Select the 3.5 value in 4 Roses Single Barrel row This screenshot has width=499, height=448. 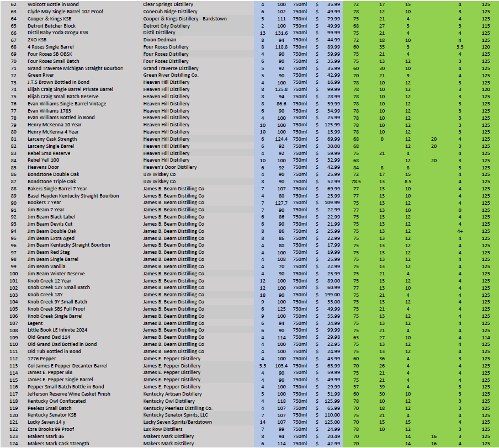tap(459, 47)
